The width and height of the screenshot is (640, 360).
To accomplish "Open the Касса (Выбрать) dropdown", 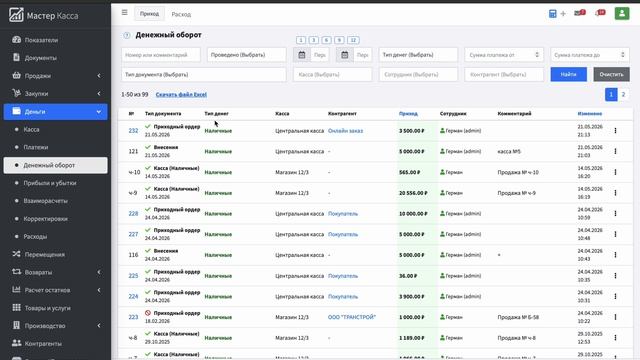I will [333, 75].
